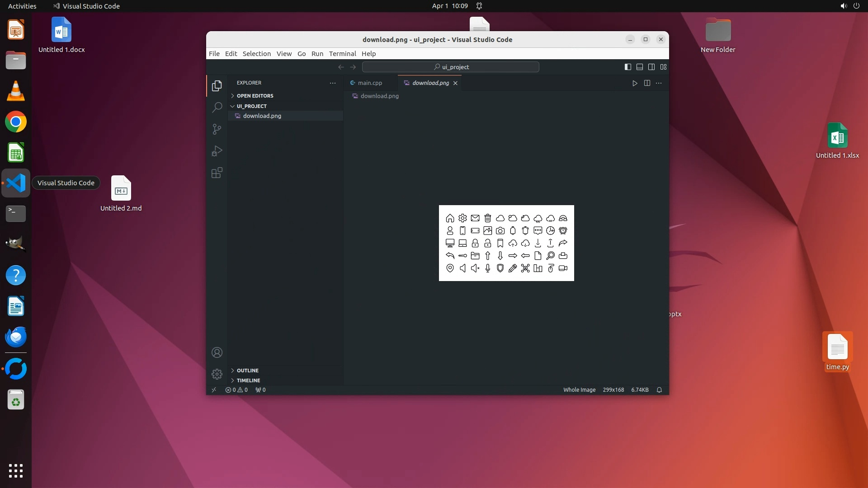Open the Search view in activity bar
The width and height of the screenshot is (868, 488).
(217, 108)
